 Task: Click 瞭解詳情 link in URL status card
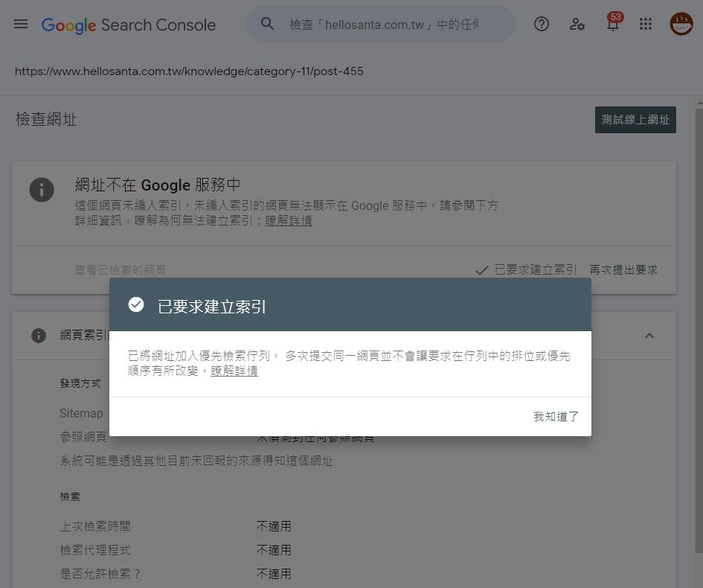tap(289, 220)
